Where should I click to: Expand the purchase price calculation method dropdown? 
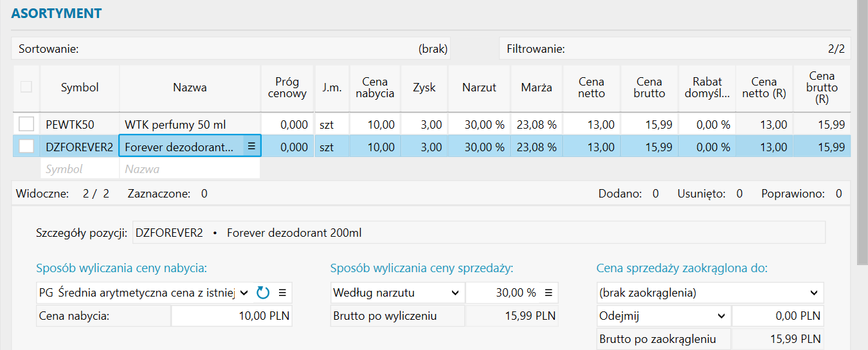click(243, 293)
